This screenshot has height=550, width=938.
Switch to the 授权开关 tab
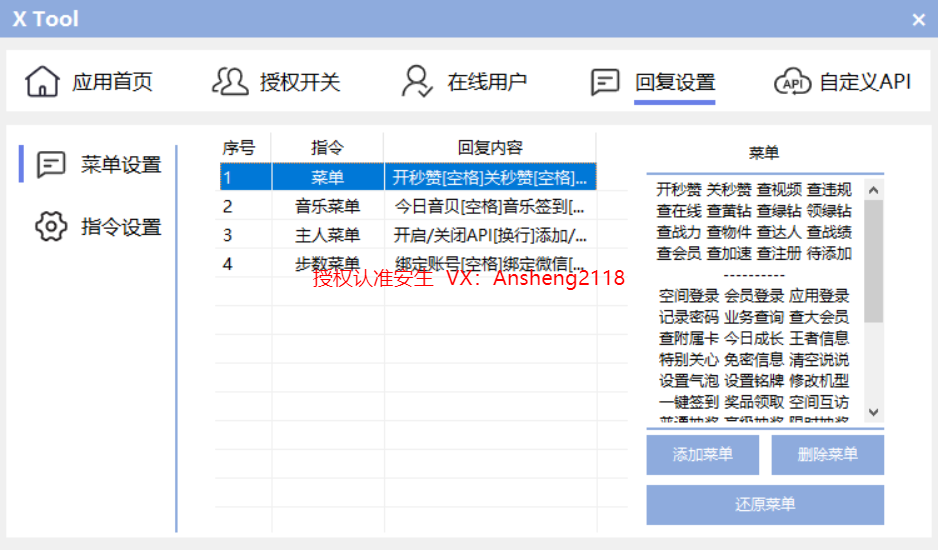[x=276, y=81]
